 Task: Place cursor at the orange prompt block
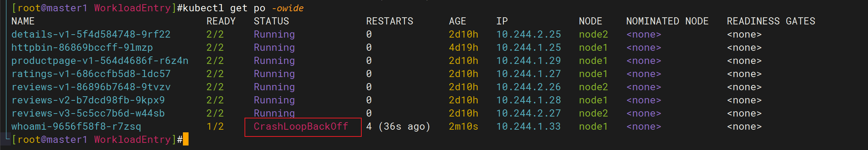pos(186,139)
